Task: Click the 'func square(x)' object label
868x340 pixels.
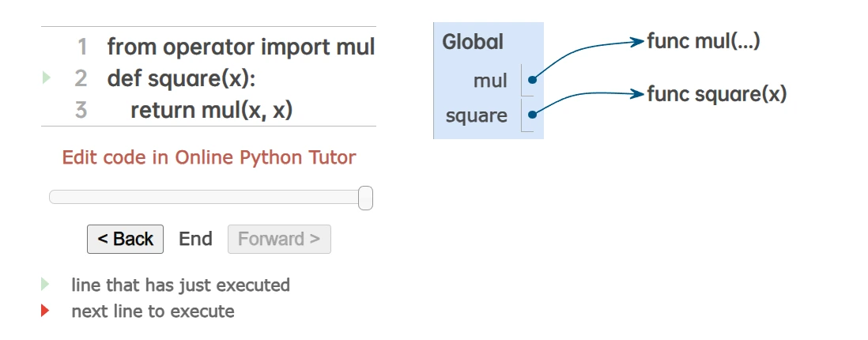Action: [717, 94]
